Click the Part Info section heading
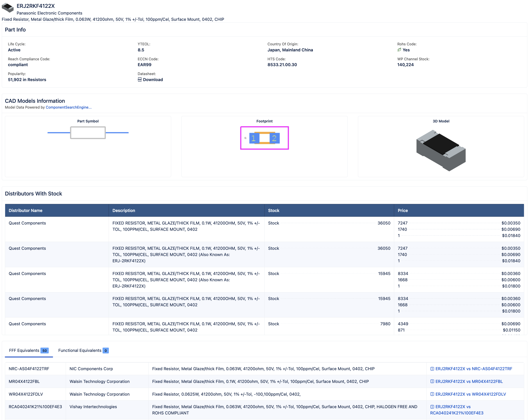Screen dimensions: 530x420 point(15,30)
